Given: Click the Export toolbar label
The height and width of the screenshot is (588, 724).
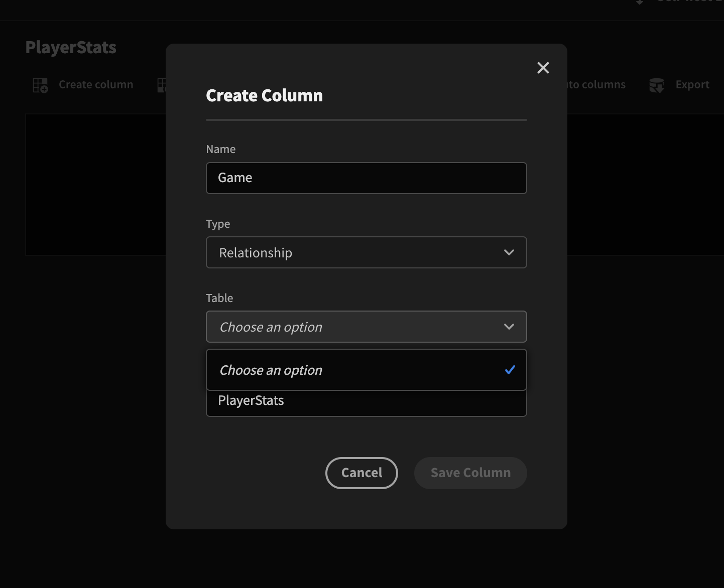Looking at the screenshot, I should tap(692, 84).
